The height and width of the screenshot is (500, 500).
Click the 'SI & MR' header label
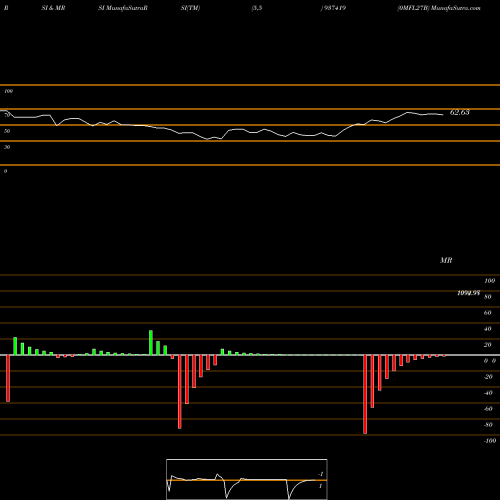pos(53,8)
